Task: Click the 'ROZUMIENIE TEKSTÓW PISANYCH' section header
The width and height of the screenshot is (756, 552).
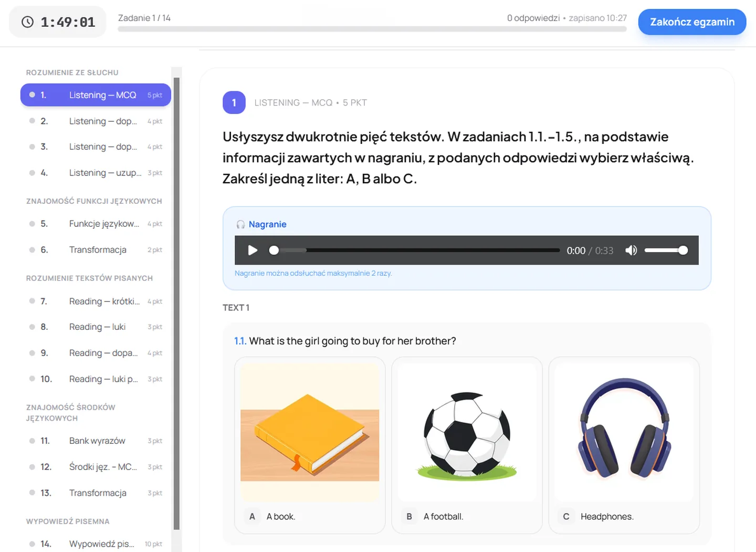Action: pyautogui.click(x=89, y=278)
